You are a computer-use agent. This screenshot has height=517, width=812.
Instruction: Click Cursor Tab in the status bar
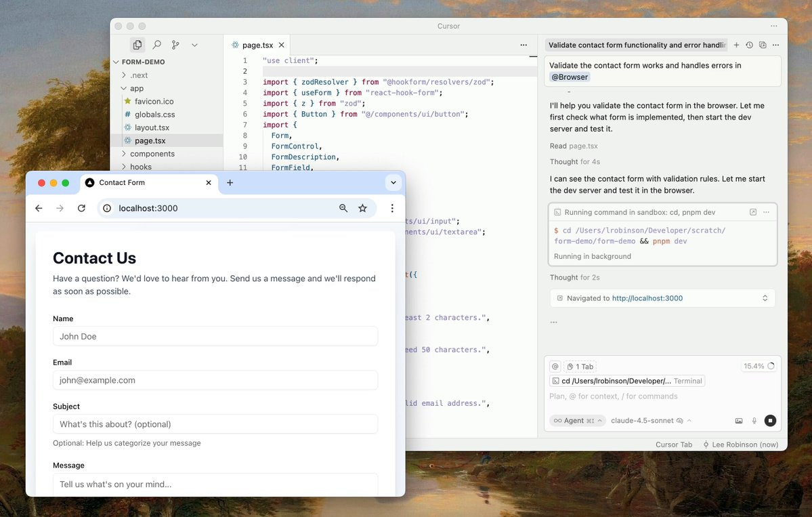tap(674, 444)
